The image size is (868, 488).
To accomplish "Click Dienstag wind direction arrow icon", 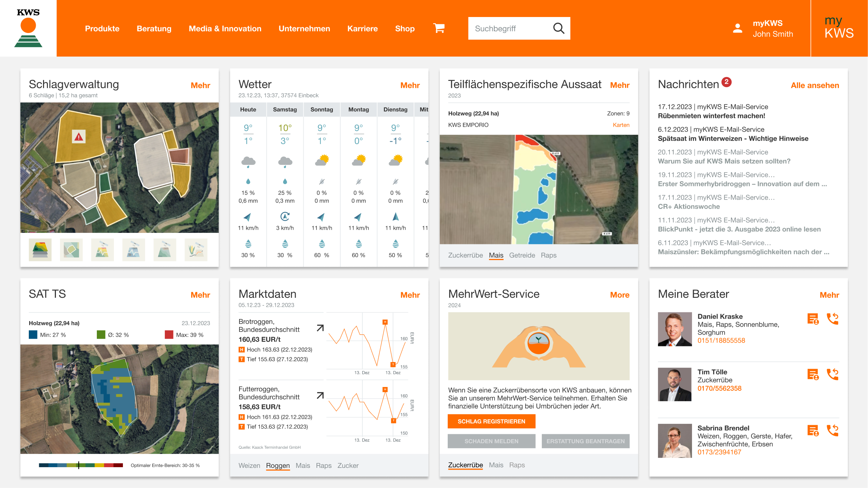I will click(x=396, y=217).
